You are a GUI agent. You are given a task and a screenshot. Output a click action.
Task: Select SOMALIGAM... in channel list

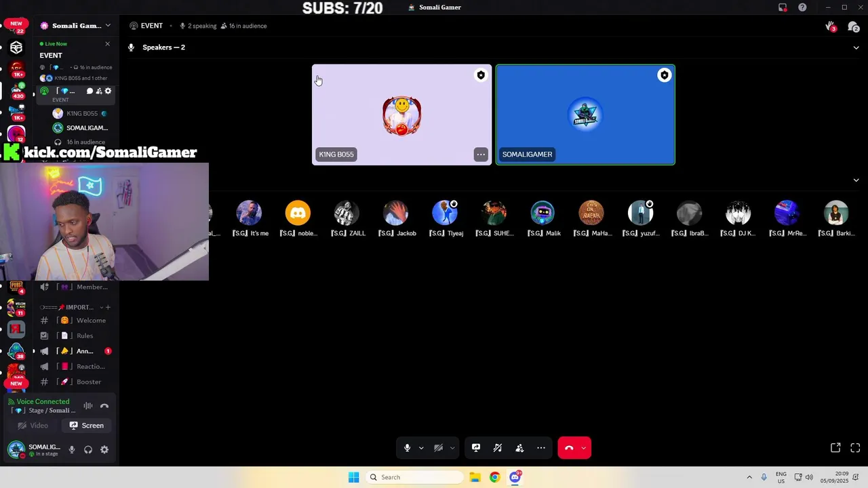pos(81,127)
